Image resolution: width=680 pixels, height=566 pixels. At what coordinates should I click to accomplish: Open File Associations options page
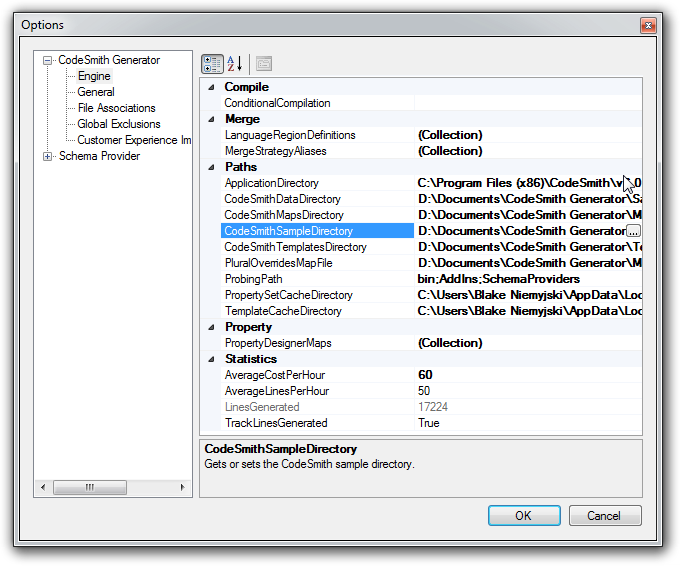(x=116, y=108)
